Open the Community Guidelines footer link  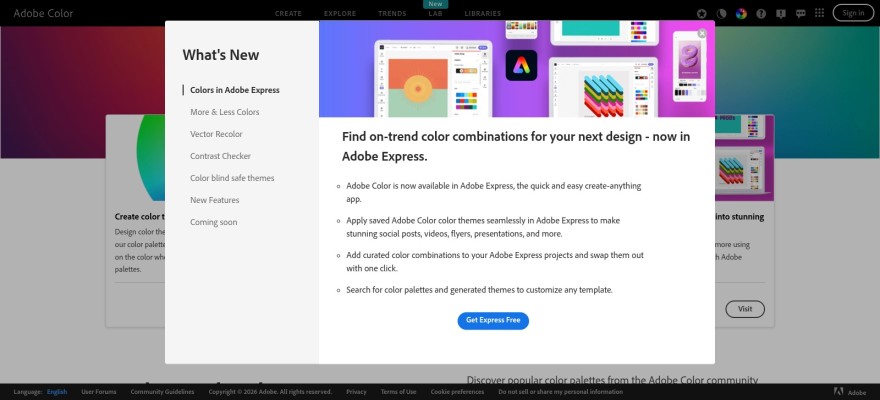pyautogui.click(x=162, y=392)
